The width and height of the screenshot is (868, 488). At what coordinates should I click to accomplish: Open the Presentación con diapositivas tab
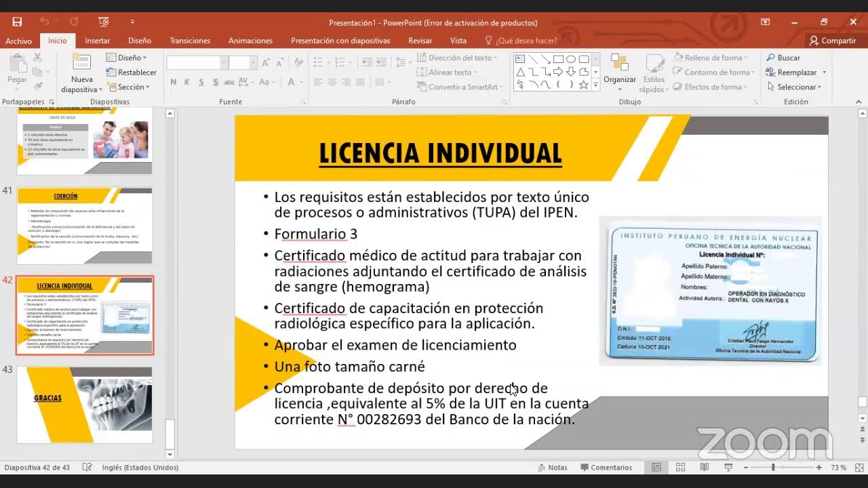340,41
